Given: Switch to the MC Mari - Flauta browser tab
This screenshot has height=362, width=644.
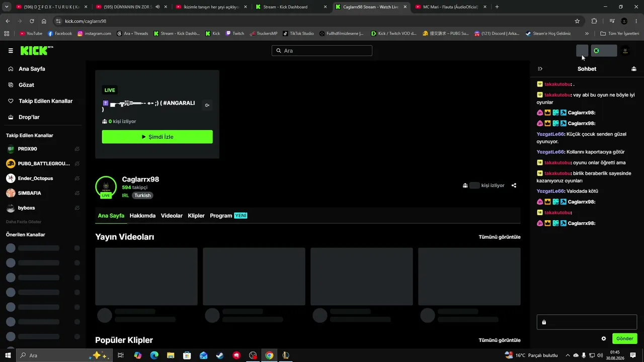Looking at the screenshot, I should tap(451, 7).
